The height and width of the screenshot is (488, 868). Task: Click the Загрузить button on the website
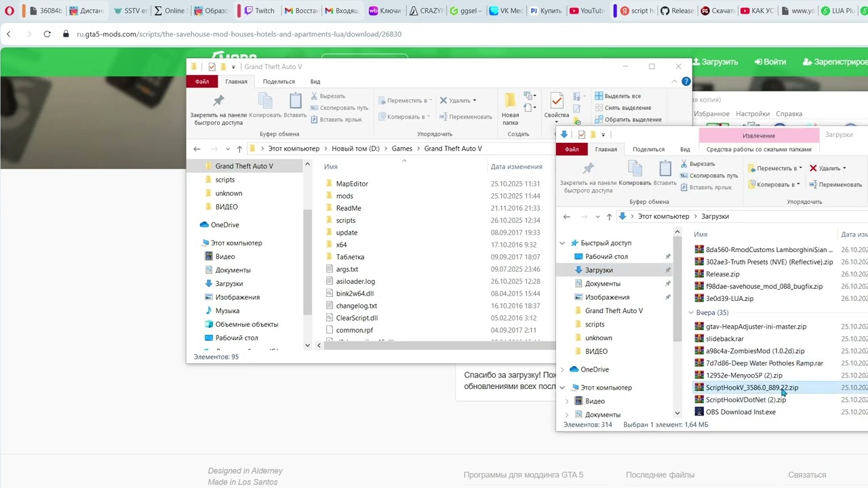[x=713, y=62]
